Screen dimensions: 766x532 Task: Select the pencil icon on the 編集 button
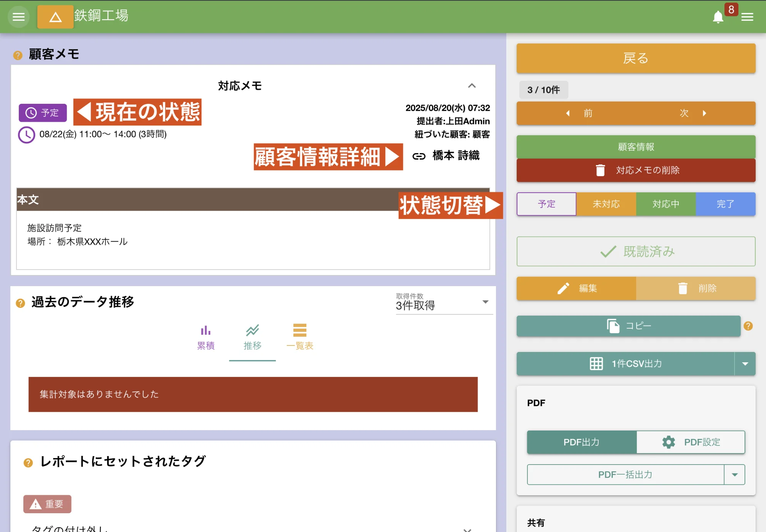(x=563, y=288)
